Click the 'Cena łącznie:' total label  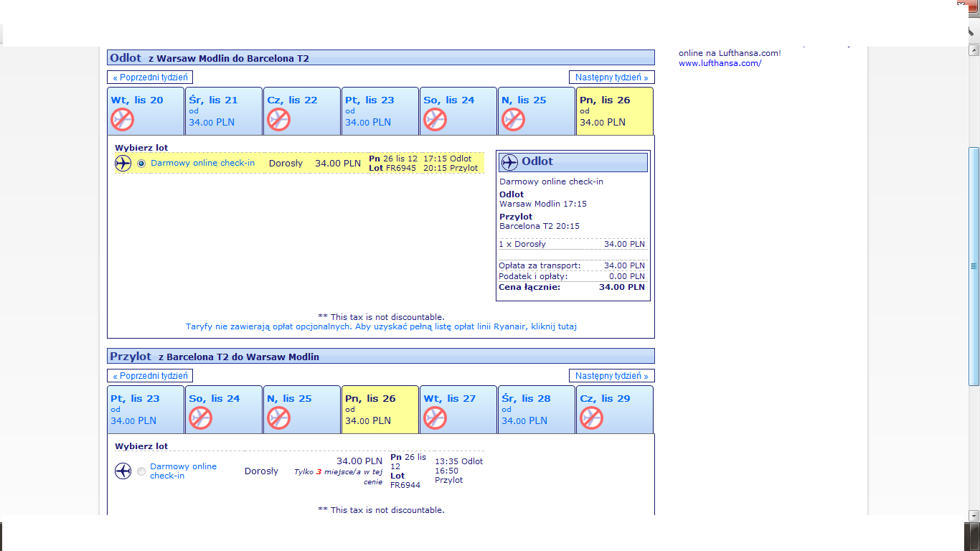tap(530, 287)
